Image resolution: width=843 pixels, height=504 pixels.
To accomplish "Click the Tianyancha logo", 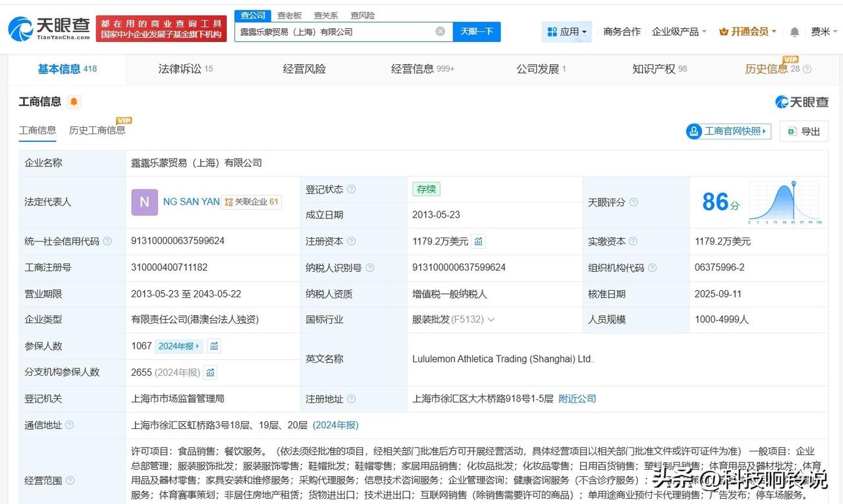I will (49, 29).
